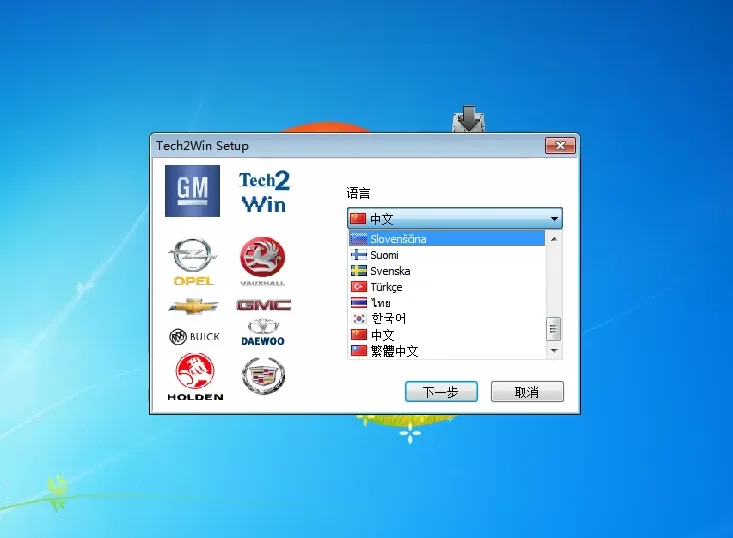Screen dimensions: 733x538
Task: Click the GM logo in setup window
Action: click(x=192, y=191)
